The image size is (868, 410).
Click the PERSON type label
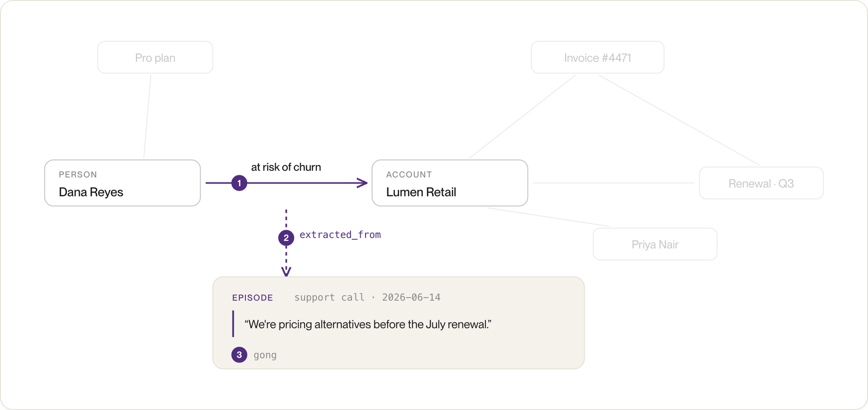(x=78, y=175)
